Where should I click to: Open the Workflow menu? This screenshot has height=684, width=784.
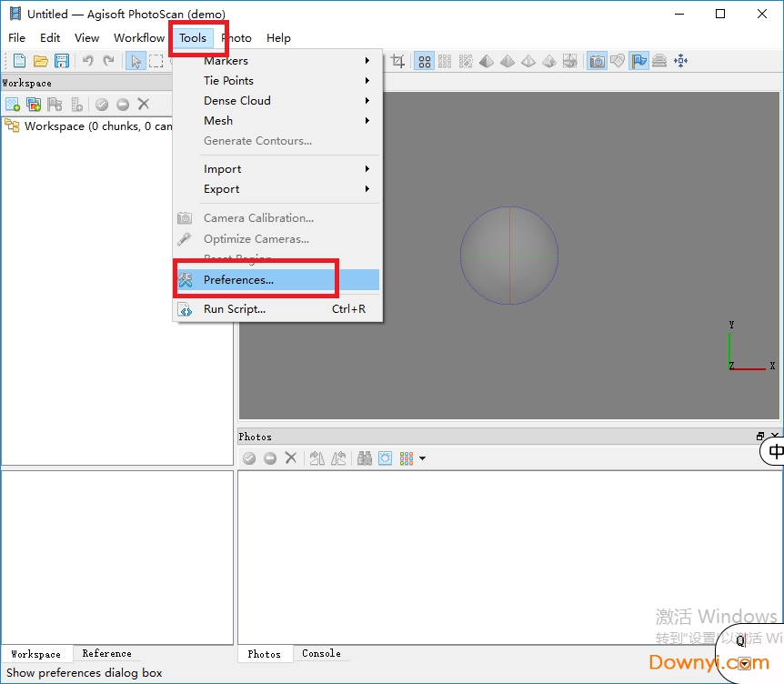pyautogui.click(x=138, y=38)
